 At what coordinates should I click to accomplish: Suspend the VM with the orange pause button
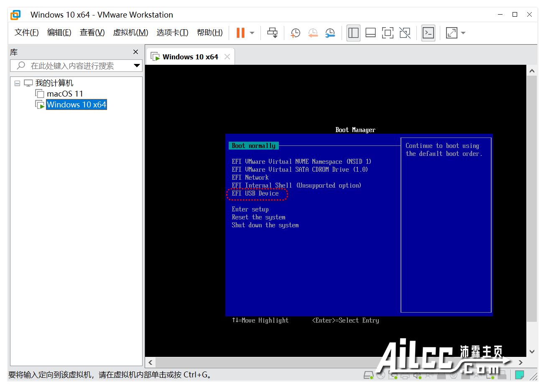click(240, 33)
